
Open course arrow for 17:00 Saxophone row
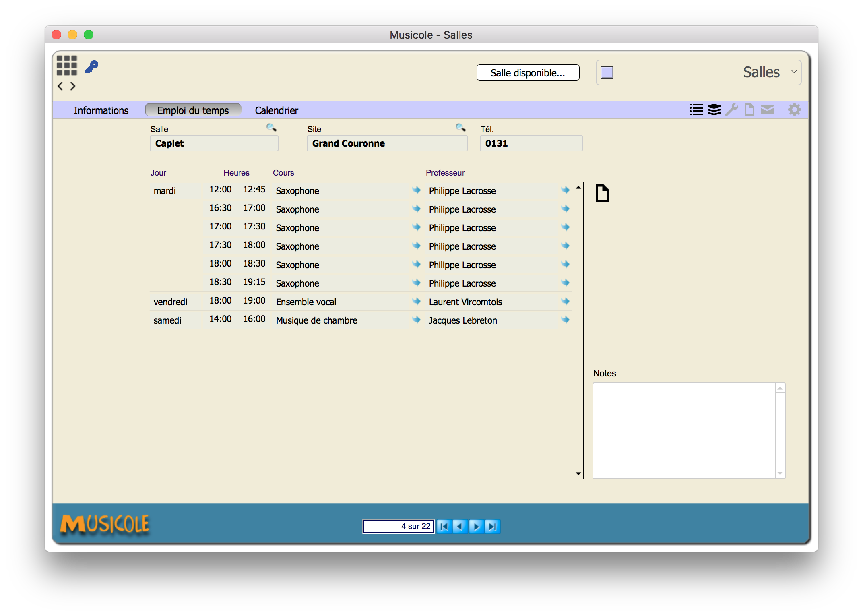pos(417,227)
